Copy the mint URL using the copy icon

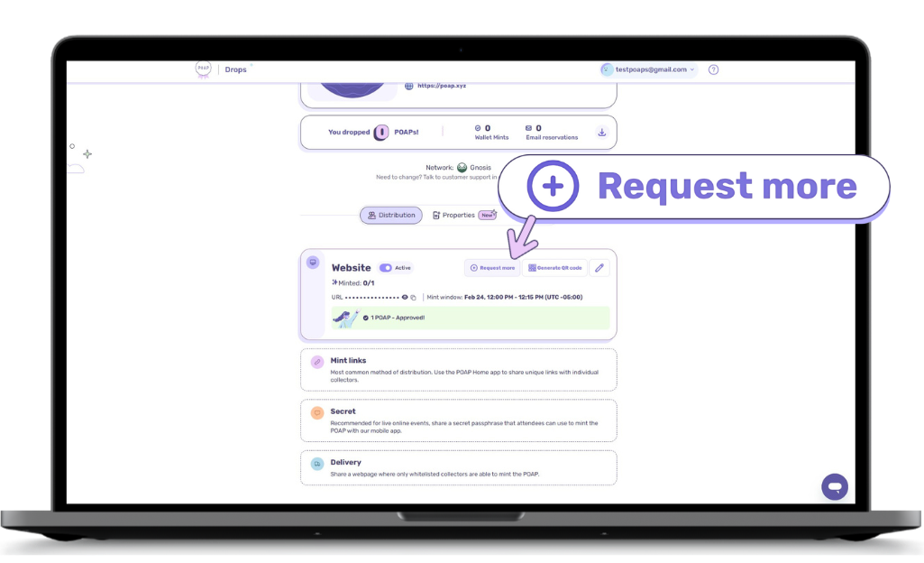click(x=413, y=297)
